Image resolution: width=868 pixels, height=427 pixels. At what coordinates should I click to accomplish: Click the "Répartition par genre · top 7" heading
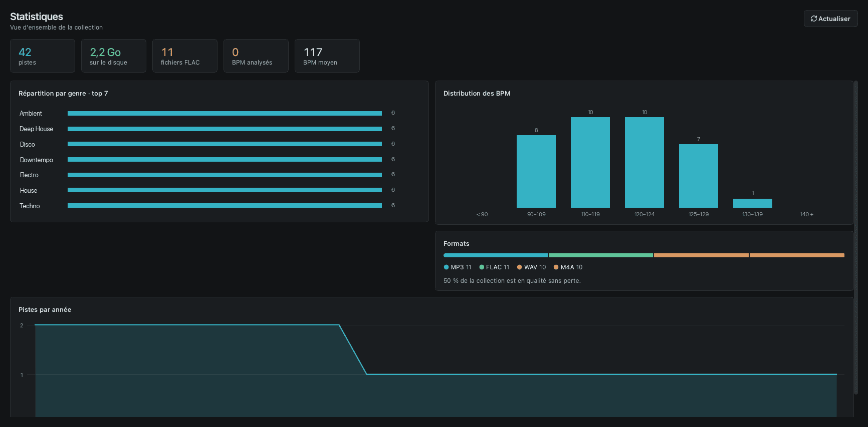click(63, 94)
